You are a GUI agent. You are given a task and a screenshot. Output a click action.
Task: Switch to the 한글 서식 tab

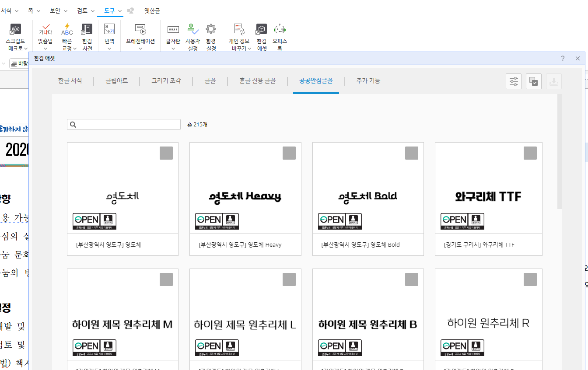tap(70, 81)
